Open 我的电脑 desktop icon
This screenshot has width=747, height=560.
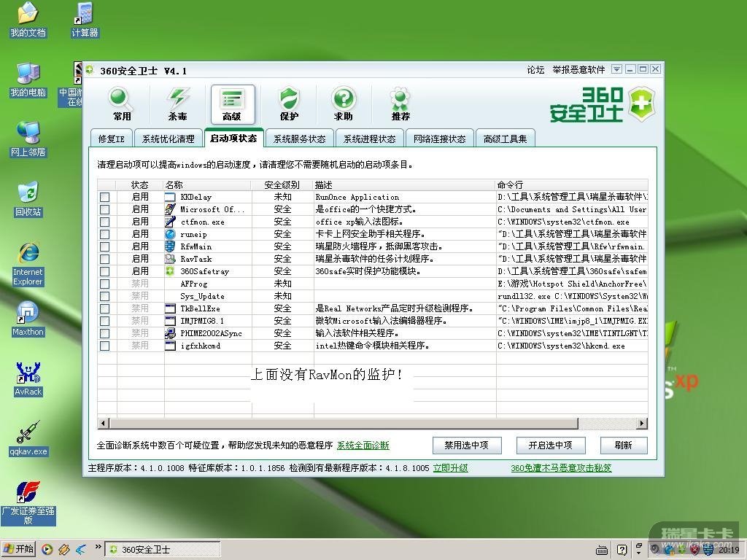pos(28,79)
